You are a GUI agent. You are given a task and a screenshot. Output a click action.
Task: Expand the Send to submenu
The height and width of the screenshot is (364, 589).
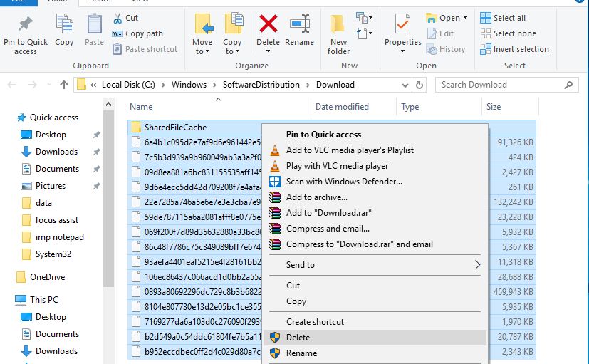[x=374, y=265]
